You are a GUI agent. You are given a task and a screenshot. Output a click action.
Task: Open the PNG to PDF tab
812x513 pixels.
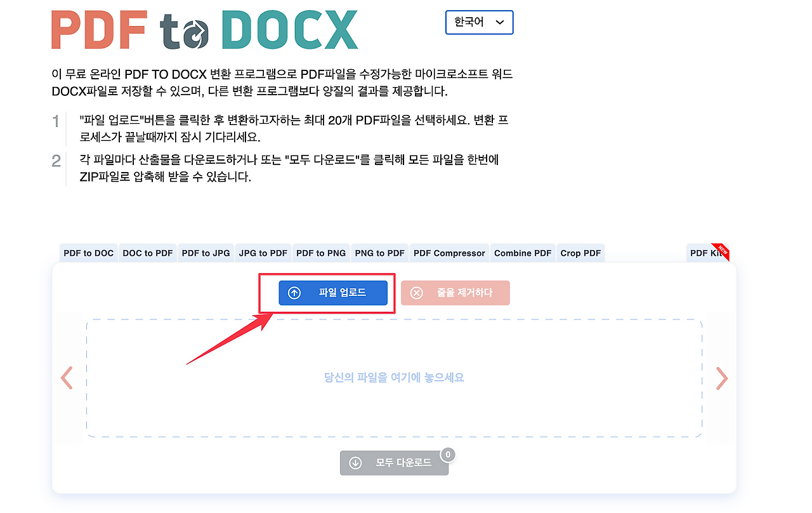[380, 253]
